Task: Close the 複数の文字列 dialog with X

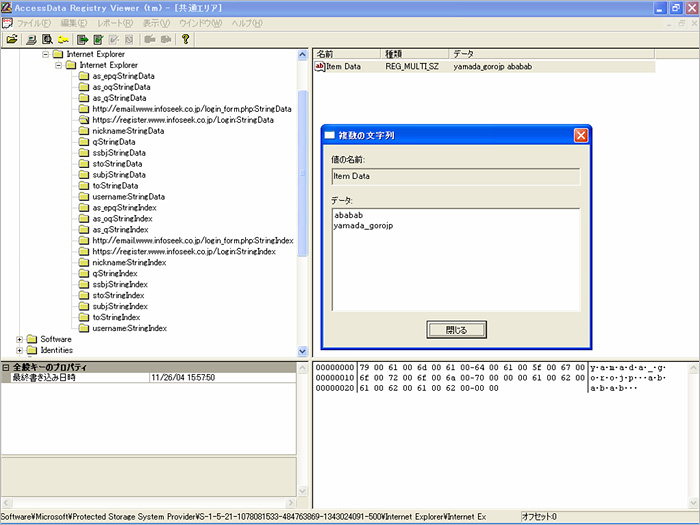Action: coord(580,135)
